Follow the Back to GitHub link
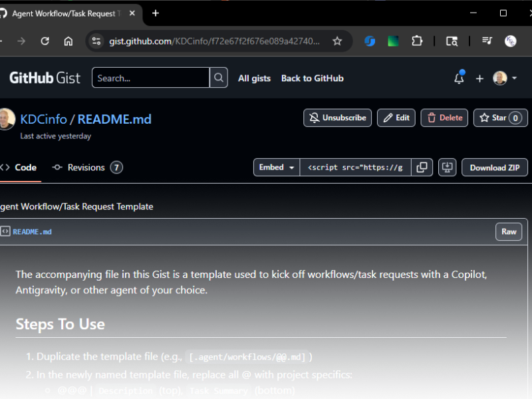532x399 pixels. point(312,78)
